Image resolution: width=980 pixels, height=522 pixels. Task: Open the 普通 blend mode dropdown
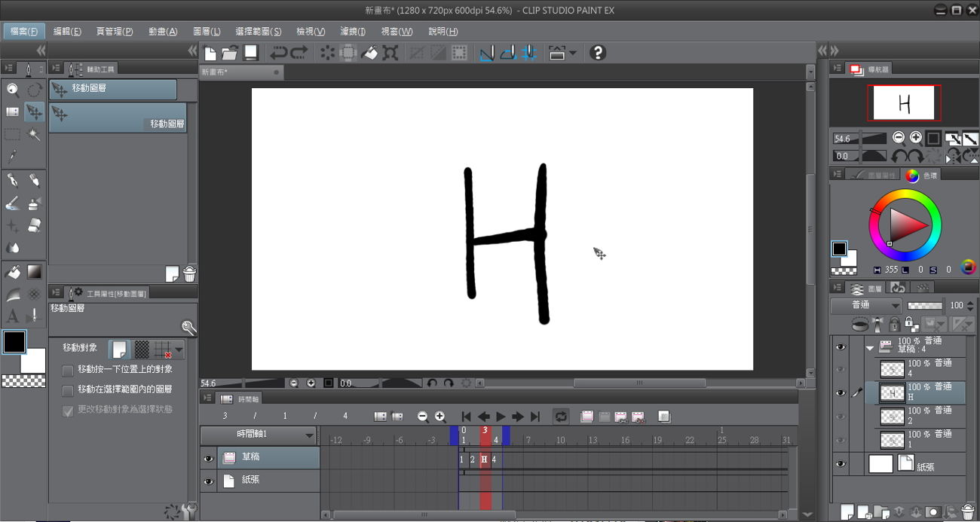click(865, 305)
